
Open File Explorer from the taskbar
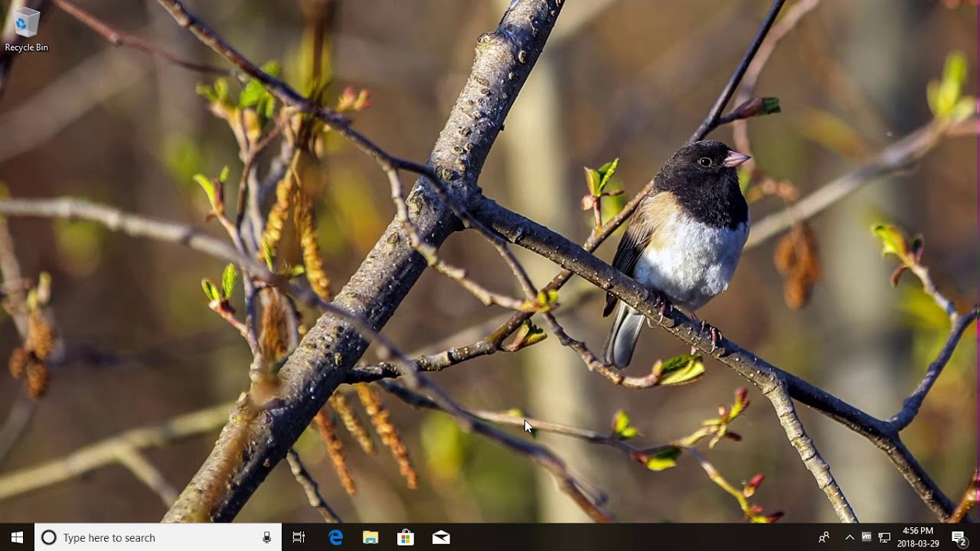pyautogui.click(x=371, y=537)
